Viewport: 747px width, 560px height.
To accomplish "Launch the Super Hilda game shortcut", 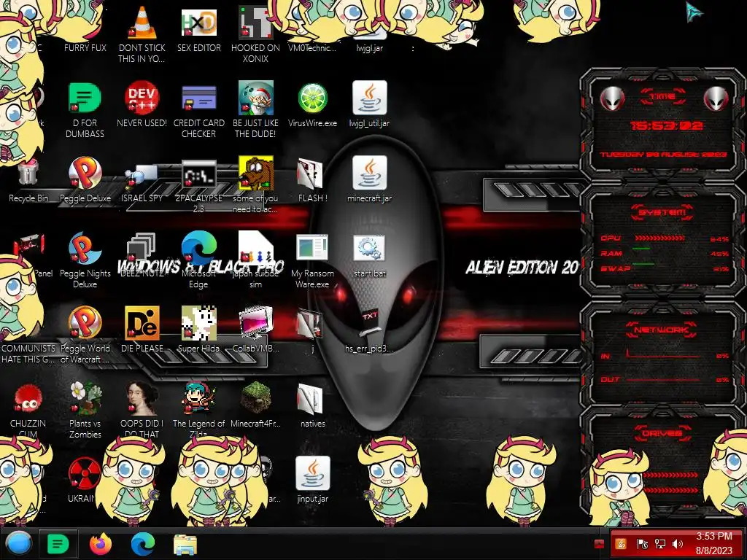I will coord(198,323).
